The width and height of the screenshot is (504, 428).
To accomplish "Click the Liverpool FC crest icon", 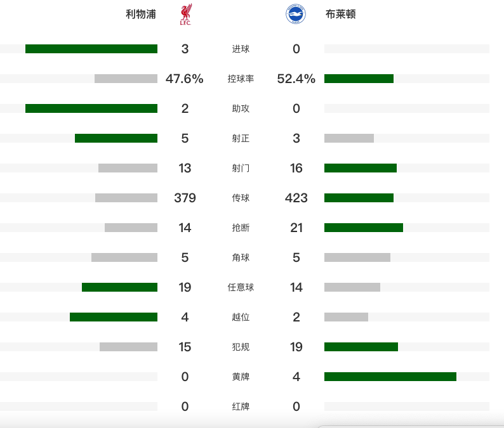I will coord(185,15).
